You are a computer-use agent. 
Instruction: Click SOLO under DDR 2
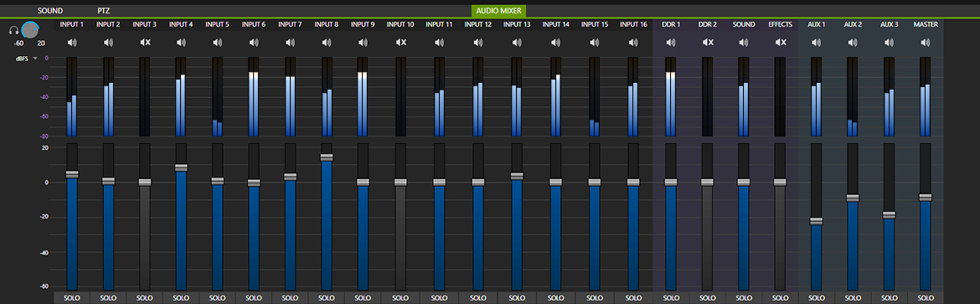707,298
